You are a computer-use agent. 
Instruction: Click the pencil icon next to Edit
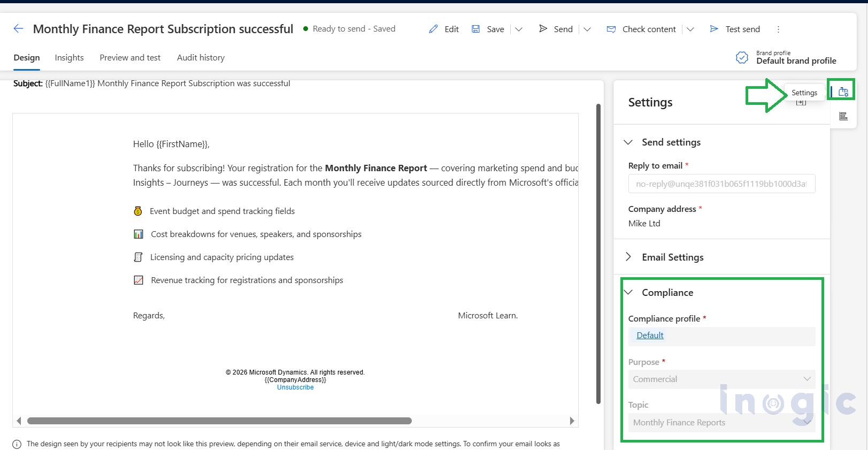(434, 29)
